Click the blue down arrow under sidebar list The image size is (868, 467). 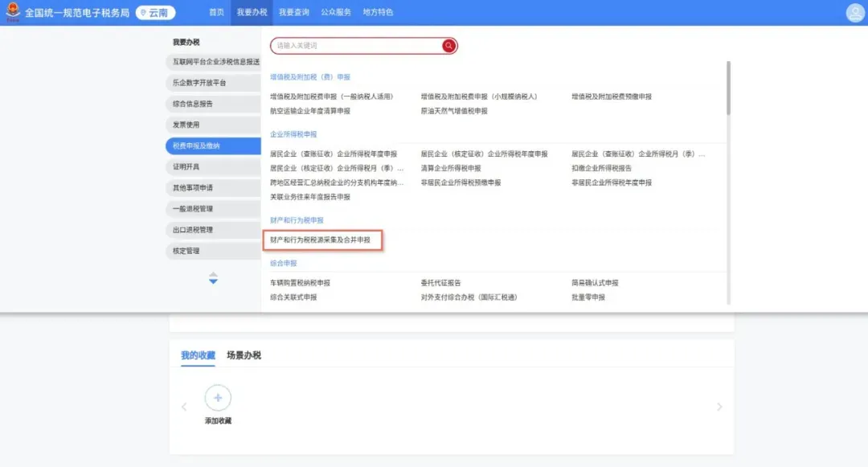[213, 281]
